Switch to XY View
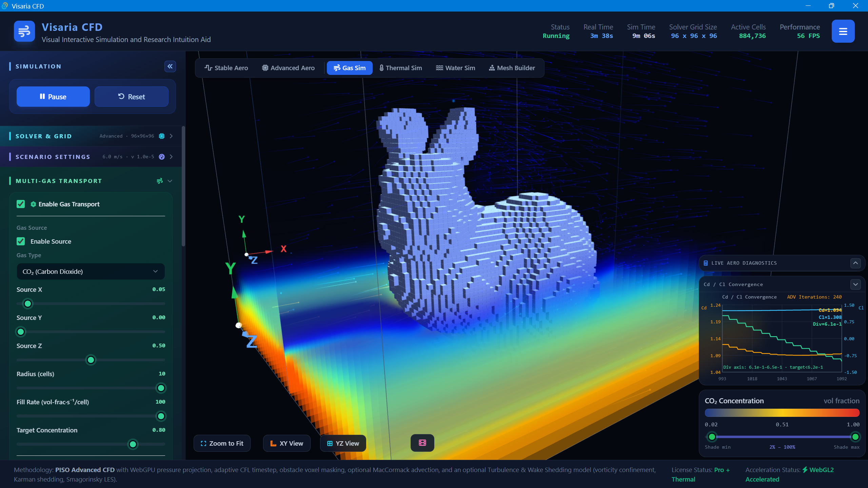The height and width of the screenshot is (488, 868). (x=287, y=443)
